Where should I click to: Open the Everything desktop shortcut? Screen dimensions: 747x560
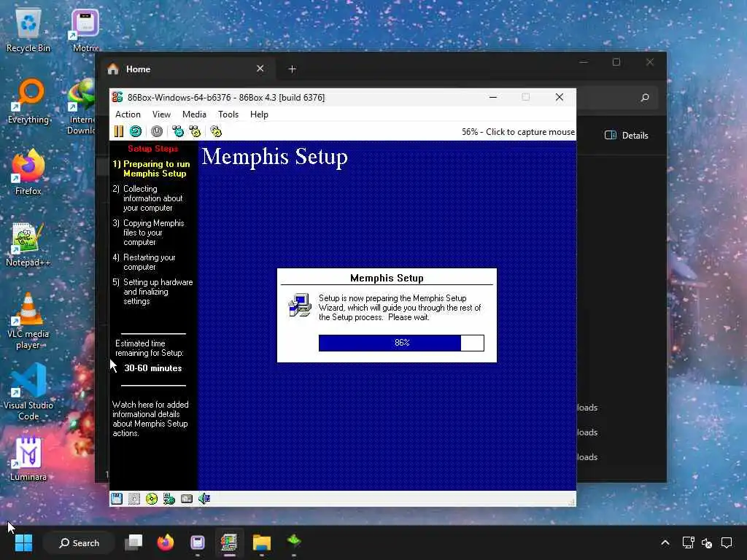click(28, 102)
